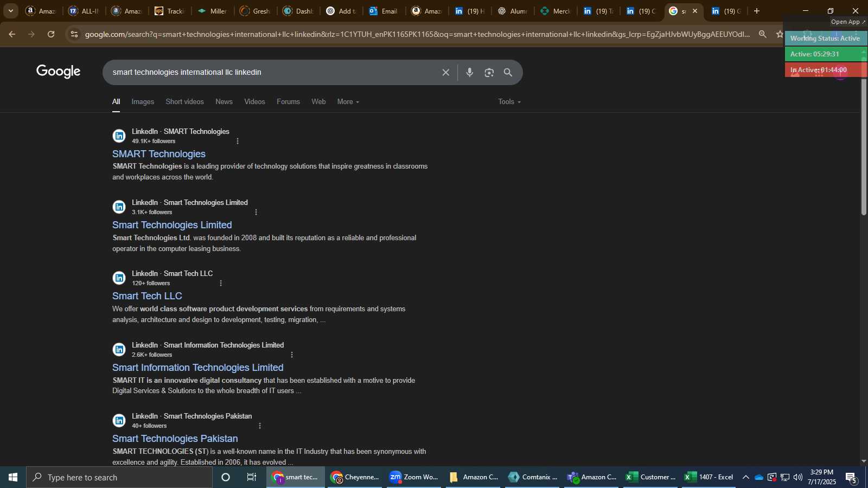Image resolution: width=868 pixels, height=488 pixels.
Task: Click the volume speaker tray icon
Action: pos(797,478)
